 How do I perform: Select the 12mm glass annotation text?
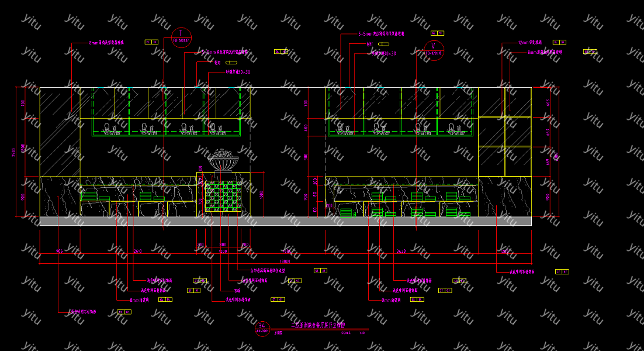pyautogui.click(x=531, y=43)
